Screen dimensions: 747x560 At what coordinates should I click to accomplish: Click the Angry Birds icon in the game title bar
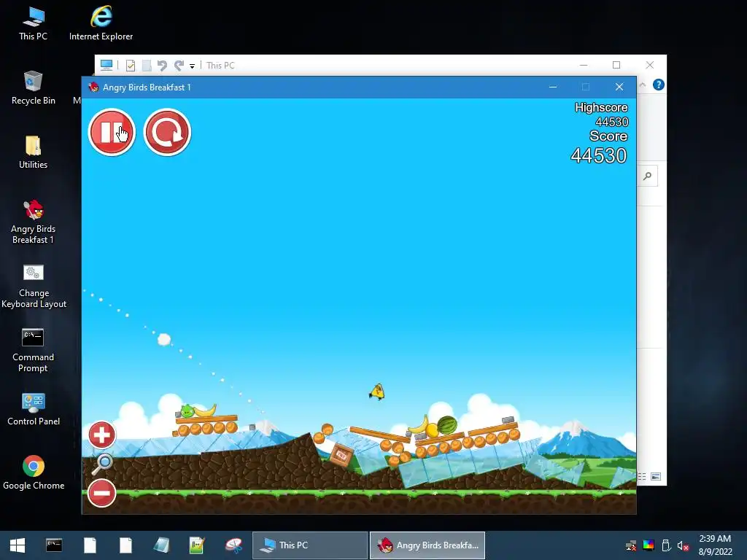93,87
